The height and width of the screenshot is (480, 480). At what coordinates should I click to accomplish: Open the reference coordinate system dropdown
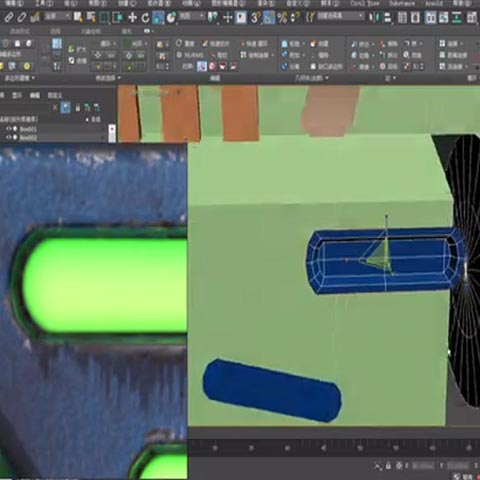[192, 16]
